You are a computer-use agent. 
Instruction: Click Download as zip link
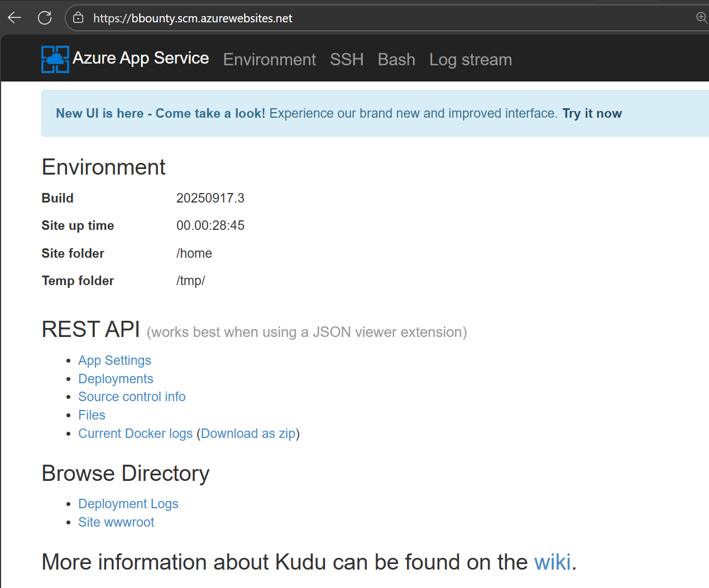click(248, 433)
